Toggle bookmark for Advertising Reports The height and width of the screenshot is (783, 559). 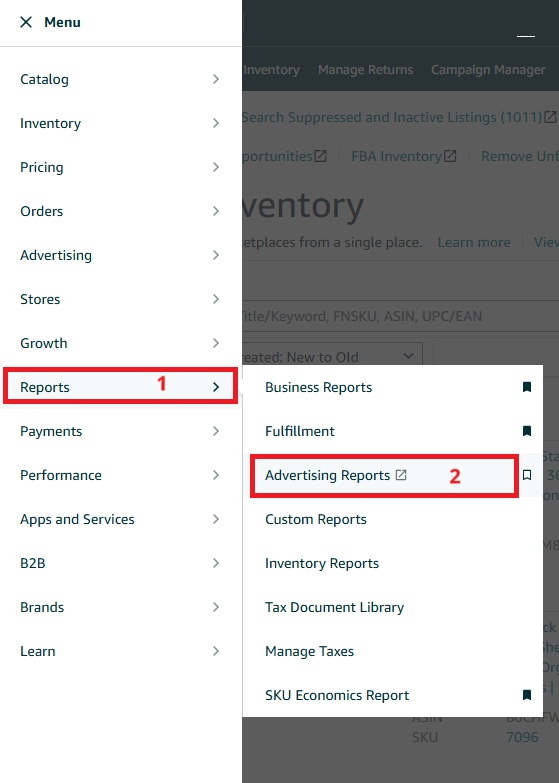pos(527,475)
